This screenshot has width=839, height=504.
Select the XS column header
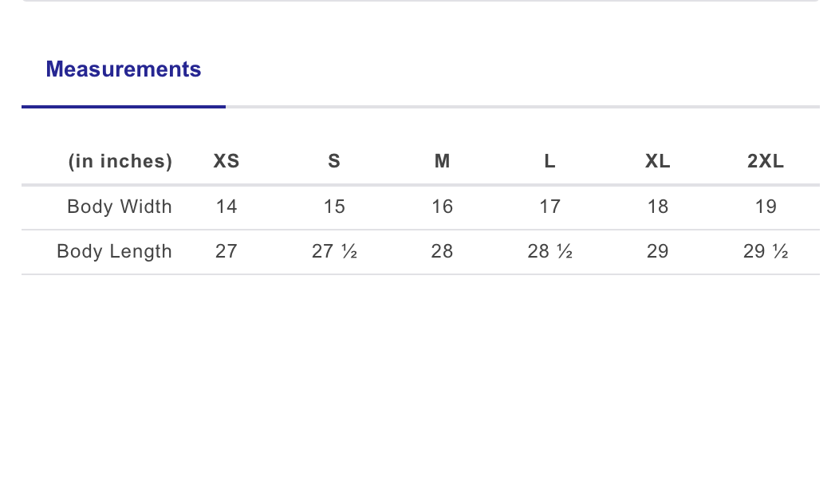(x=226, y=161)
